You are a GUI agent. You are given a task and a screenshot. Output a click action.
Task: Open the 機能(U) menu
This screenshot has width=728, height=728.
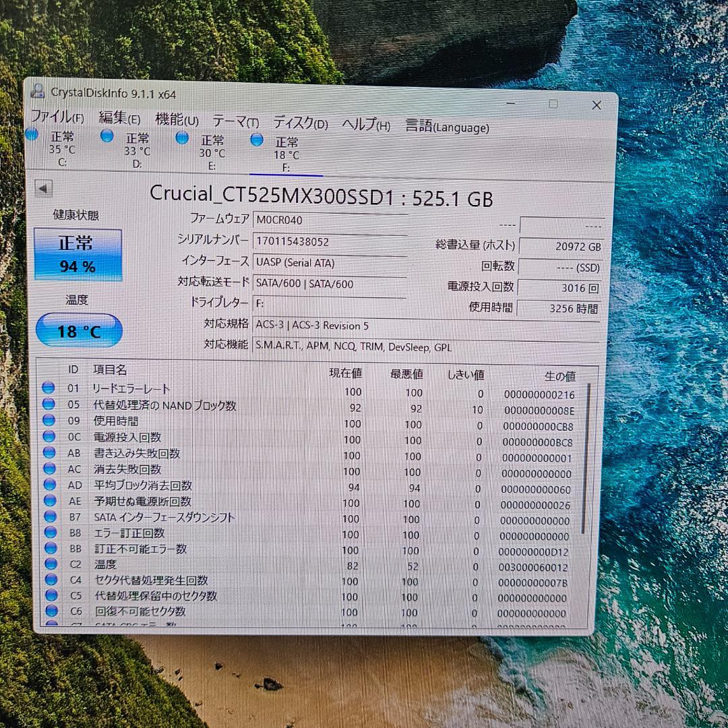tap(177, 120)
